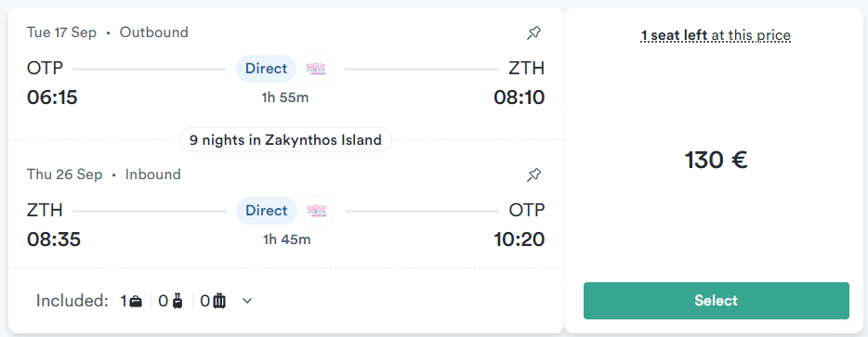This screenshot has width=868, height=337.
Task: Click the checked luggage icon
Action: [x=219, y=301]
